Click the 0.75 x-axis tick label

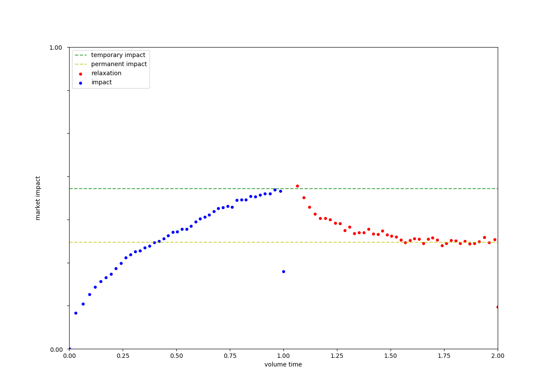(230, 356)
